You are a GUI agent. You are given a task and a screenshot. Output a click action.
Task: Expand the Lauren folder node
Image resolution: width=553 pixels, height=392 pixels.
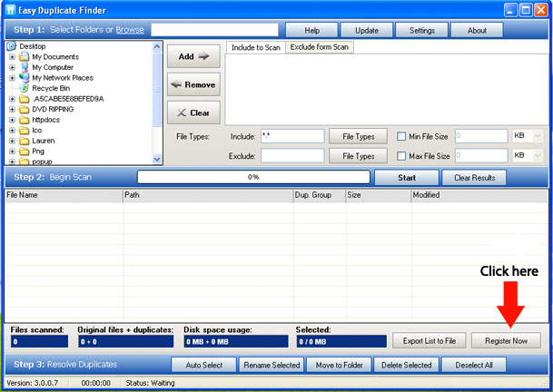12,141
